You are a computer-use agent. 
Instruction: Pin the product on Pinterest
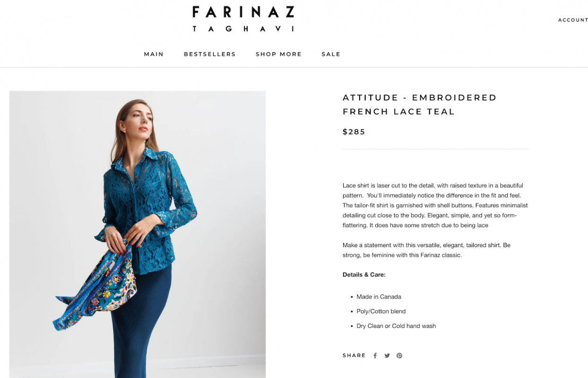point(399,356)
